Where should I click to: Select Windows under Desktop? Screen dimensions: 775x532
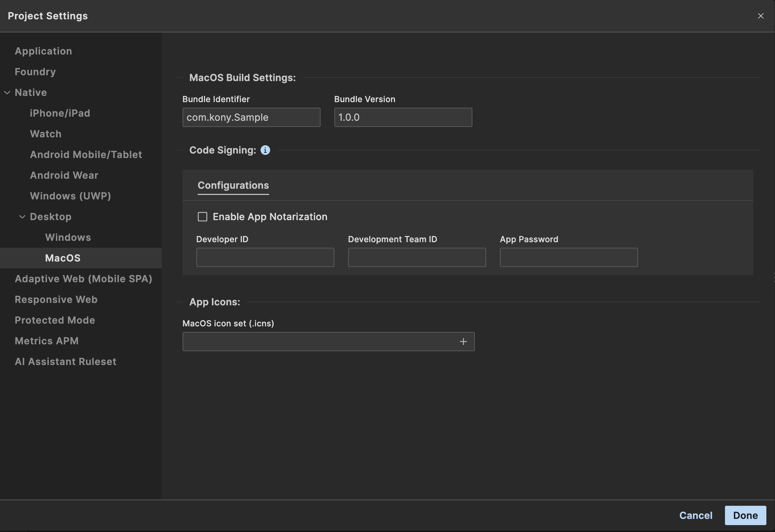(68, 237)
